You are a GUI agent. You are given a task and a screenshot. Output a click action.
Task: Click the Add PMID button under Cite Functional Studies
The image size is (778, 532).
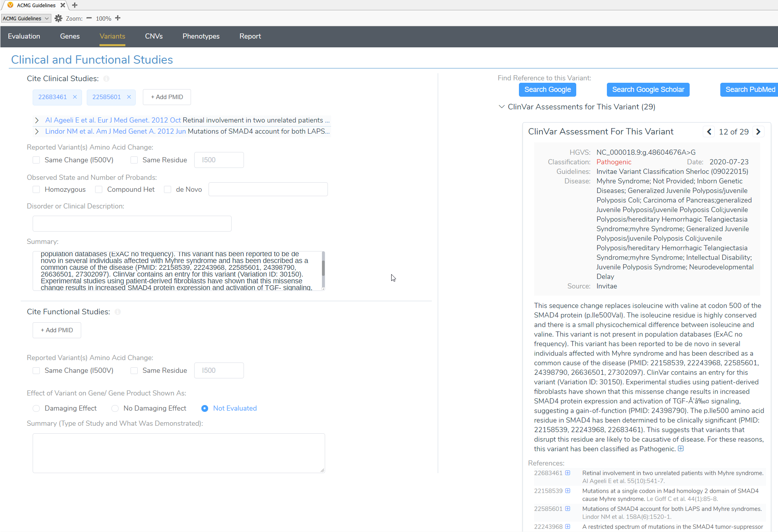pyautogui.click(x=57, y=330)
